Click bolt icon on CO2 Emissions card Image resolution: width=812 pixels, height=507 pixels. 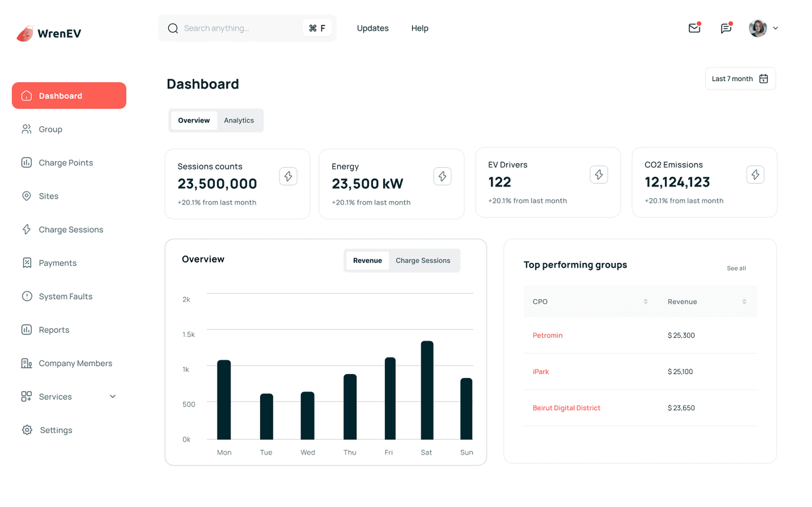point(755,174)
